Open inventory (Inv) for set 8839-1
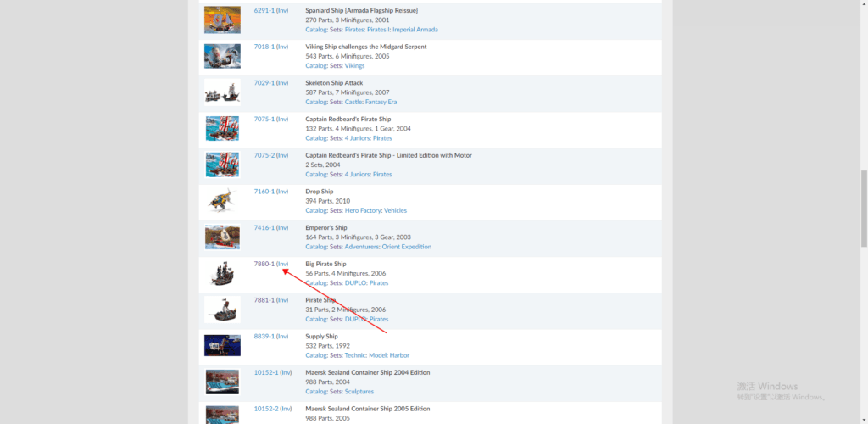 coord(282,337)
